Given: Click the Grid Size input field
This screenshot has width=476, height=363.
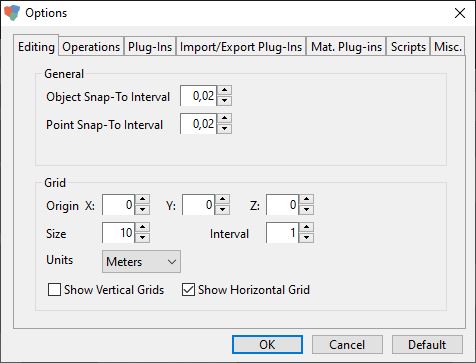Looking at the screenshot, I should coord(119,233).
